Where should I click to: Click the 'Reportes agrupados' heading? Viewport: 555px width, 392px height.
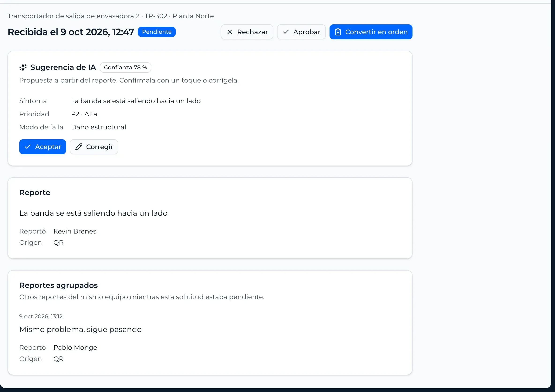pos(59,285)
